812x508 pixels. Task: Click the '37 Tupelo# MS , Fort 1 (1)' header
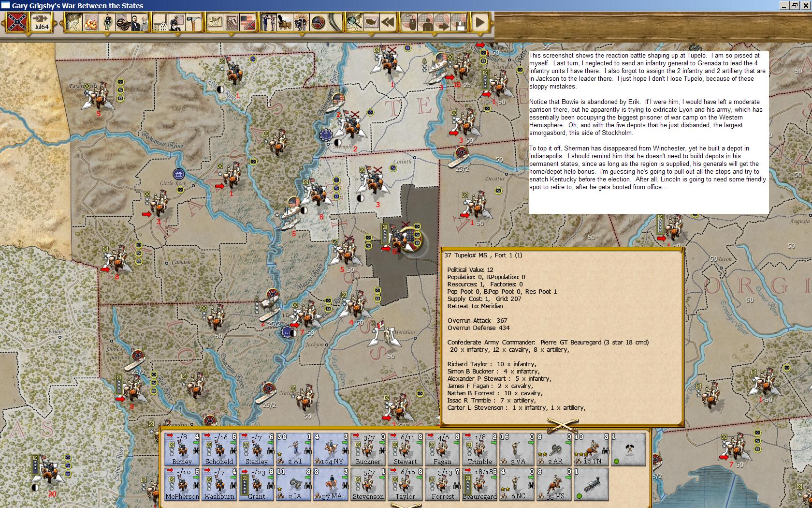pos(483,255)
